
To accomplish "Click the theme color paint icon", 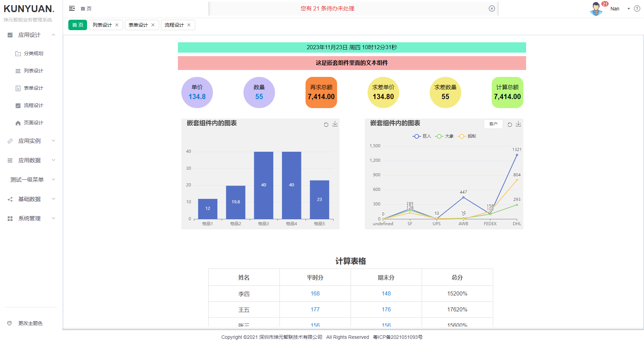I will [9, 323].
